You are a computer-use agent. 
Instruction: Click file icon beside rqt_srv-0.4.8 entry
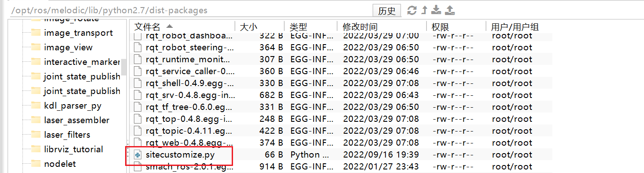coord(138,95)
